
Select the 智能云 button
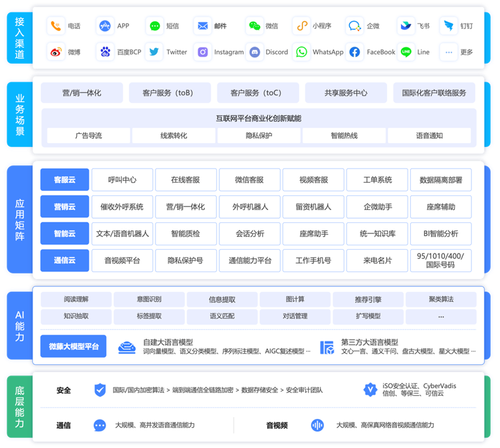coord(64,234)
